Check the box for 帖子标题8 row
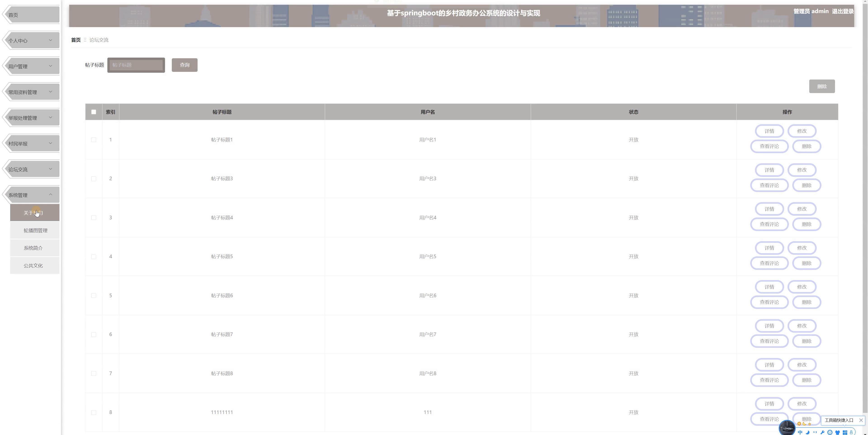The image size is (868, 435). (94, 373)
